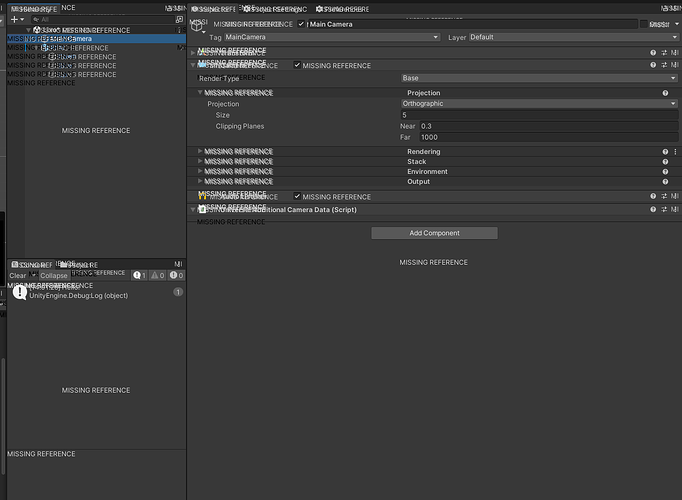Toggle the Static checkbox
The image size is (682, 500).
644,24
